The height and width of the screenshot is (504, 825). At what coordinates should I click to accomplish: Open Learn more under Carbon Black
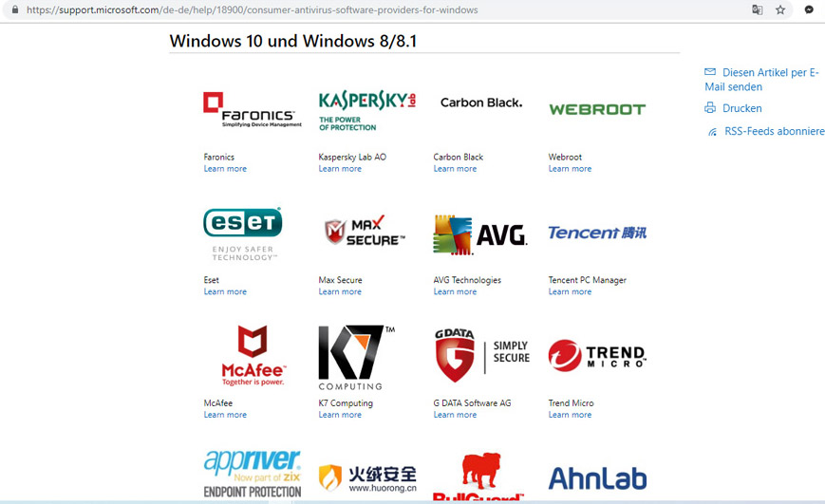pos(455,169)
